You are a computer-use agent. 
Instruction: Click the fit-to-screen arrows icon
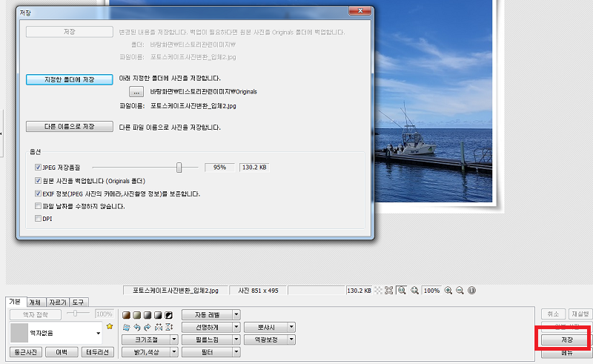pos(388,291)
